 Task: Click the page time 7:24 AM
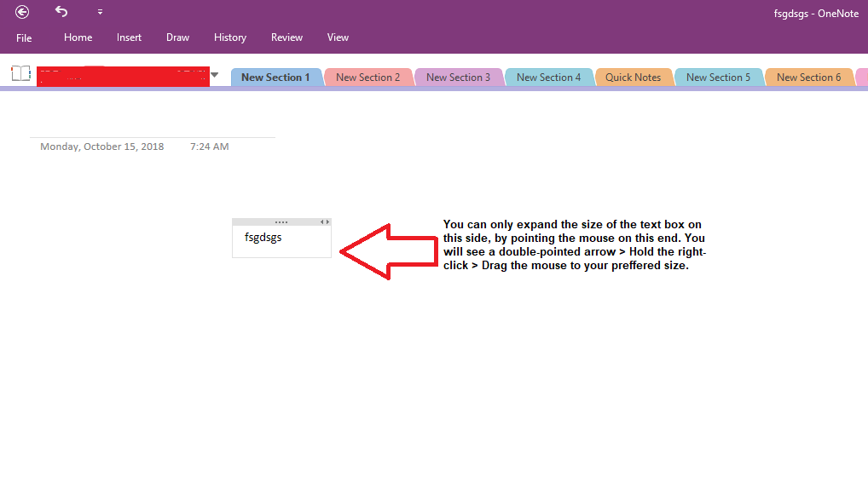pyautogui.click(x=209, y=147)
